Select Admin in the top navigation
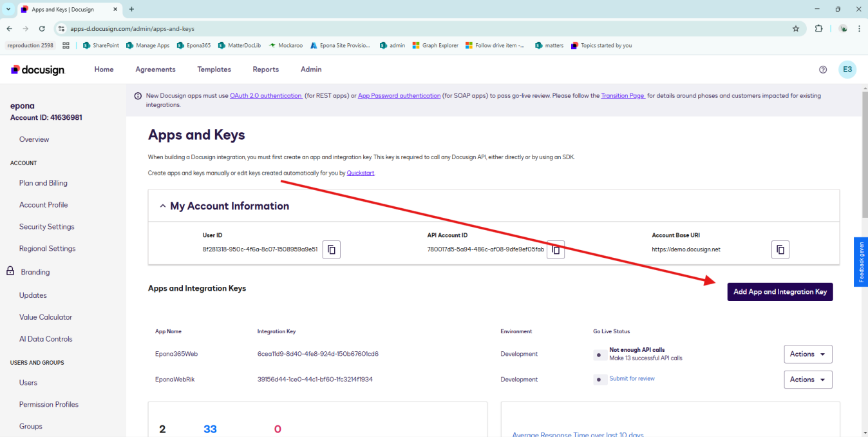 point(311,70)
